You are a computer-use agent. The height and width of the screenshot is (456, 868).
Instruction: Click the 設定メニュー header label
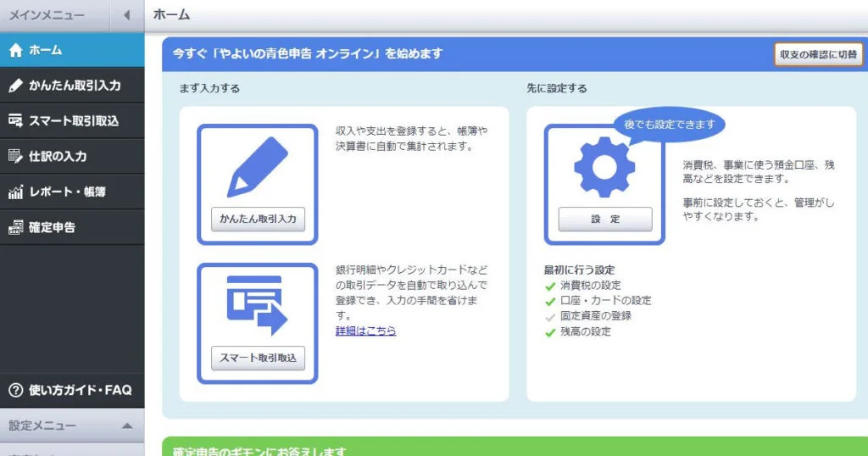(42, 425)
